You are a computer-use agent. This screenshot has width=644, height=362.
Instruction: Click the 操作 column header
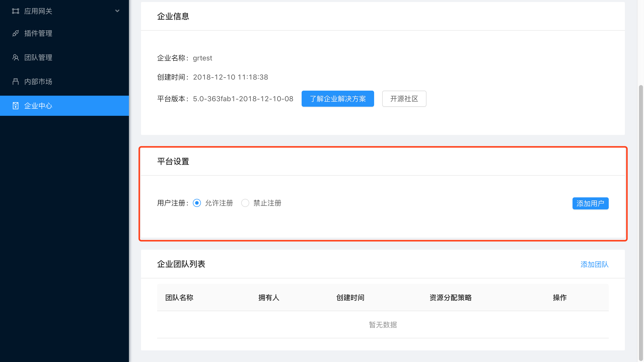(x=560, y=298)
